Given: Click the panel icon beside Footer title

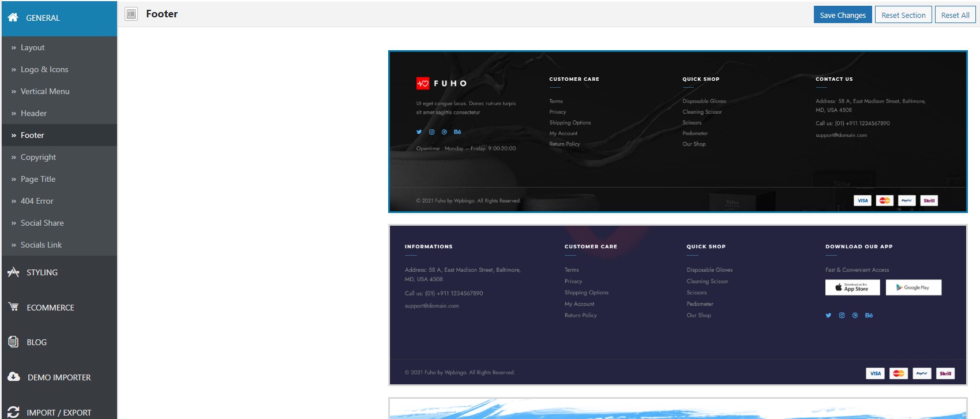Looking at the screenshot, I should (x=132, y=14).
